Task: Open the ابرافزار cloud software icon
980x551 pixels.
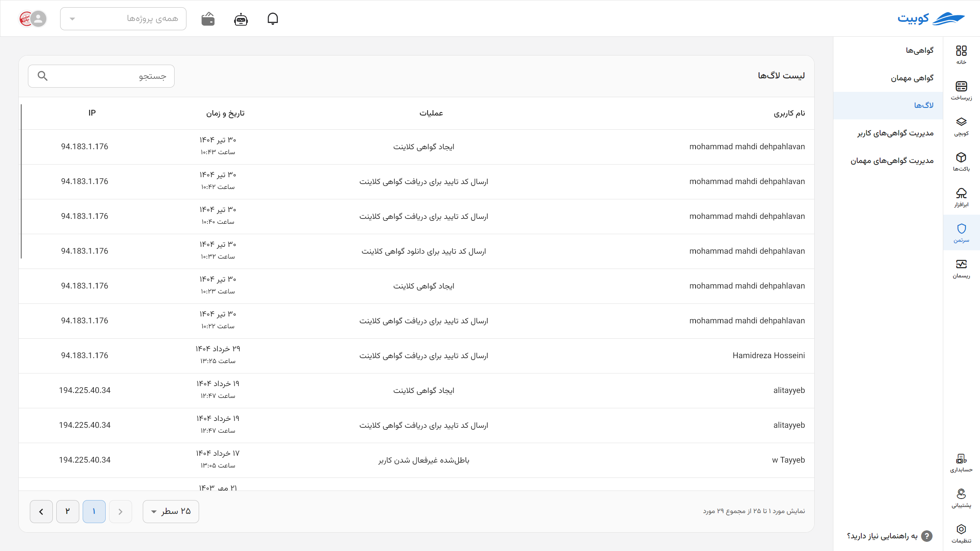Action: (x=961, y=197)
